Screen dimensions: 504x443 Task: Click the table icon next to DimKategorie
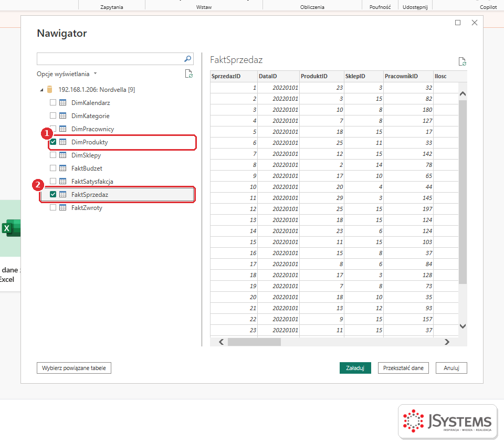(63, 115)
